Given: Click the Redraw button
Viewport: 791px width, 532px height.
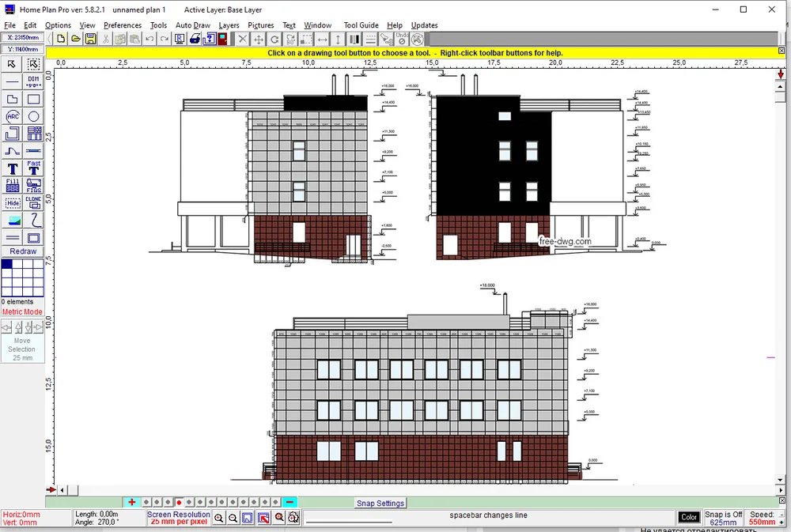Looking at the screenshot, I should [x=23, y=251].
